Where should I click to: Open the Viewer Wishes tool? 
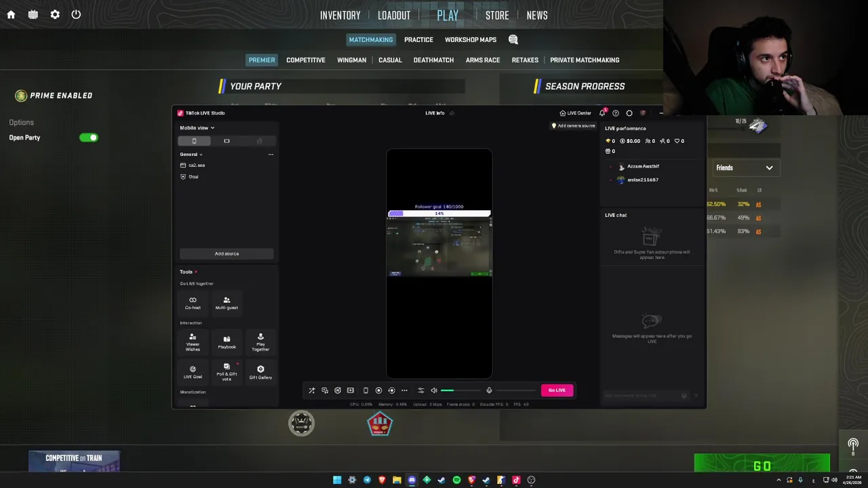pyautogui.click(x=193, y=342)
